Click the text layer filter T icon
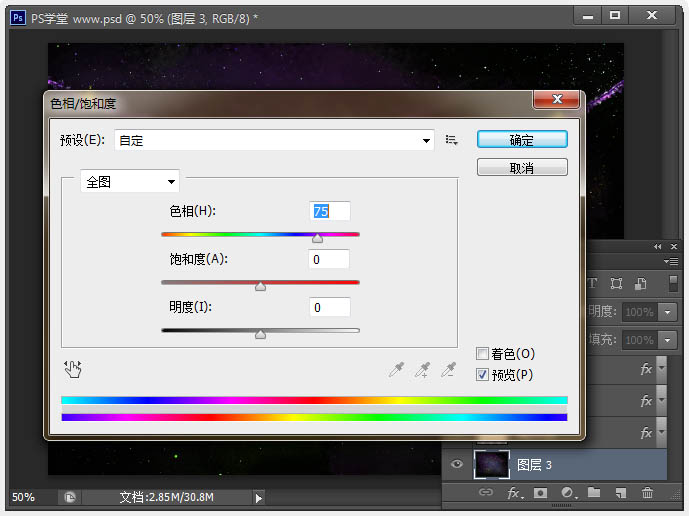The height and width of the screenshot is (516, 689). click(x=592, y=283)
